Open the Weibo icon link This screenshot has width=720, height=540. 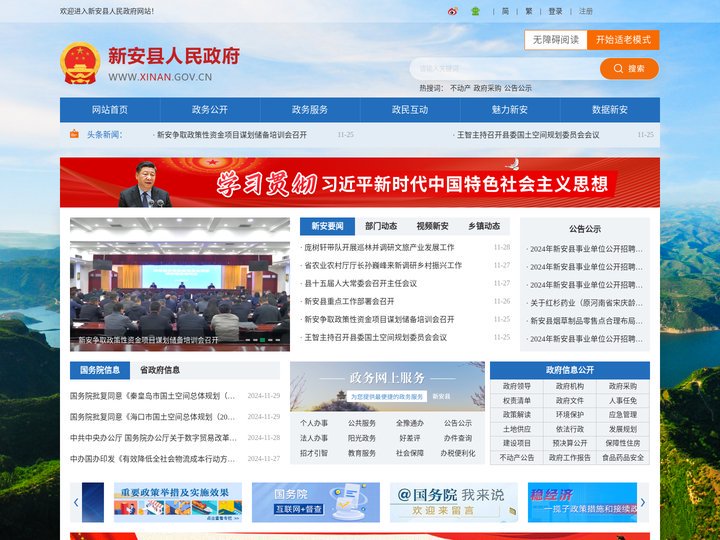point(453,11)
